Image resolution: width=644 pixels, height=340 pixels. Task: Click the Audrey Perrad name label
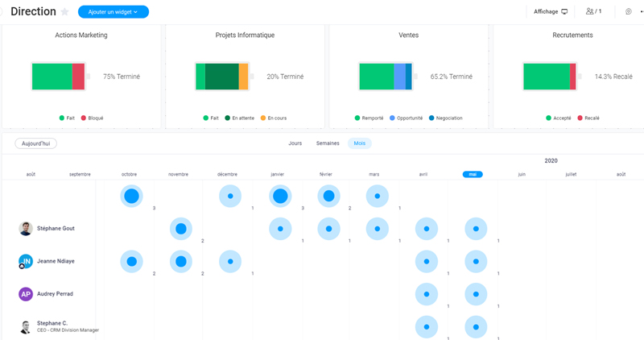55,293
